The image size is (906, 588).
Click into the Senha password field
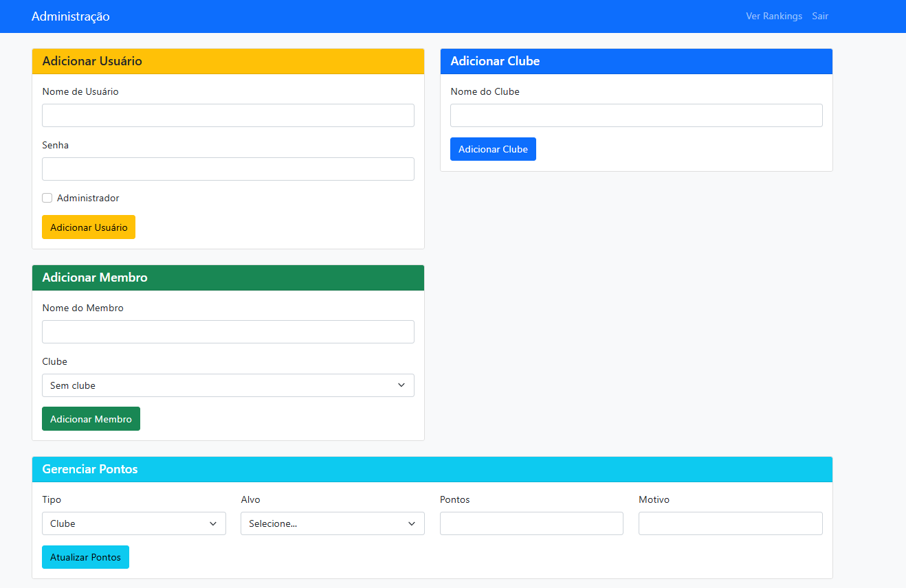coord(228,169)
